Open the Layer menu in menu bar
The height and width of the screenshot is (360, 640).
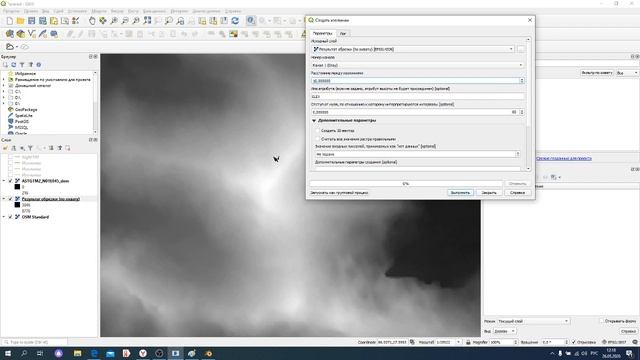58,11
